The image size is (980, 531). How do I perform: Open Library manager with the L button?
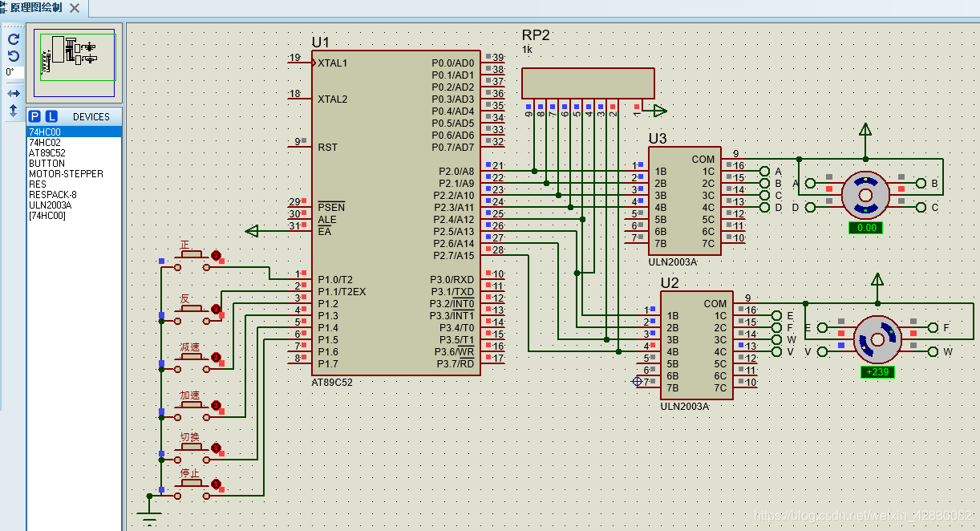(51, 116)
